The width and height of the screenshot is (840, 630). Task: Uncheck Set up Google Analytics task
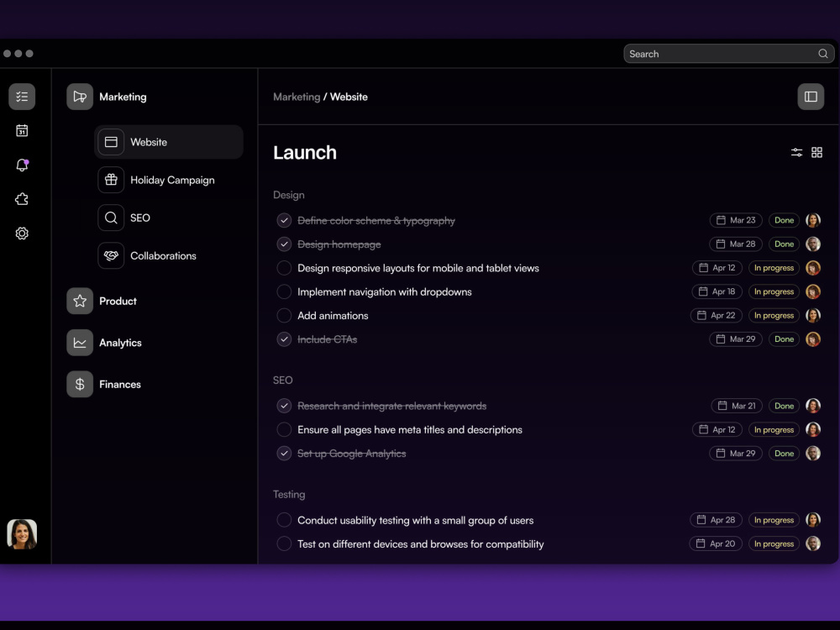tap(284, 454)
